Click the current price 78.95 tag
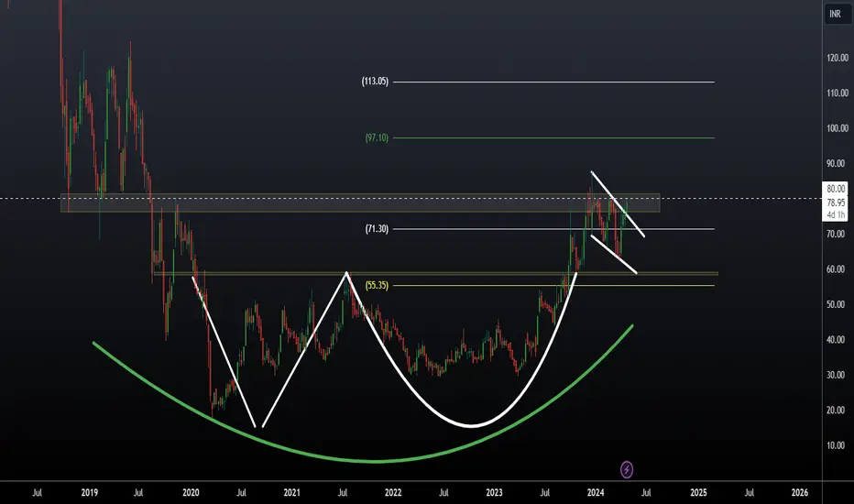Screen dimensions: 854x504 [836, 203]
